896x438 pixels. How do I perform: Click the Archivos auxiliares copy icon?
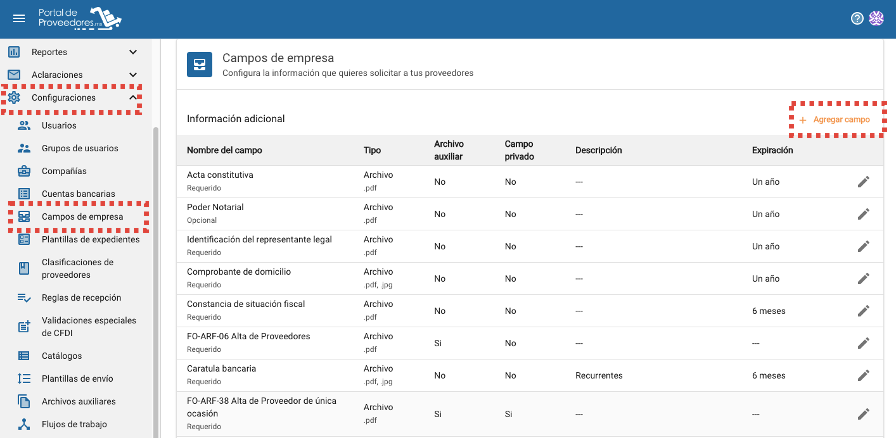click(x=24, y=401)
